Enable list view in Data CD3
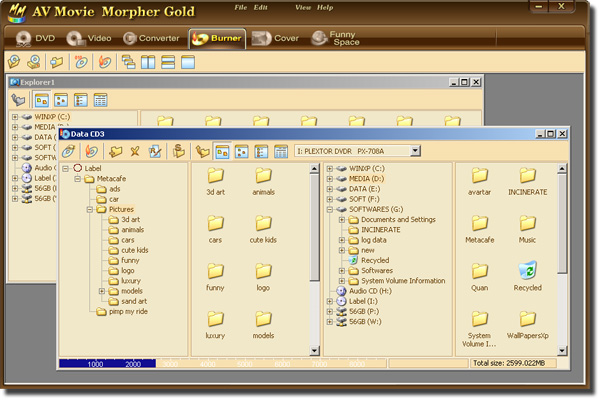This screenshot has width=600, height=400. 261,151
